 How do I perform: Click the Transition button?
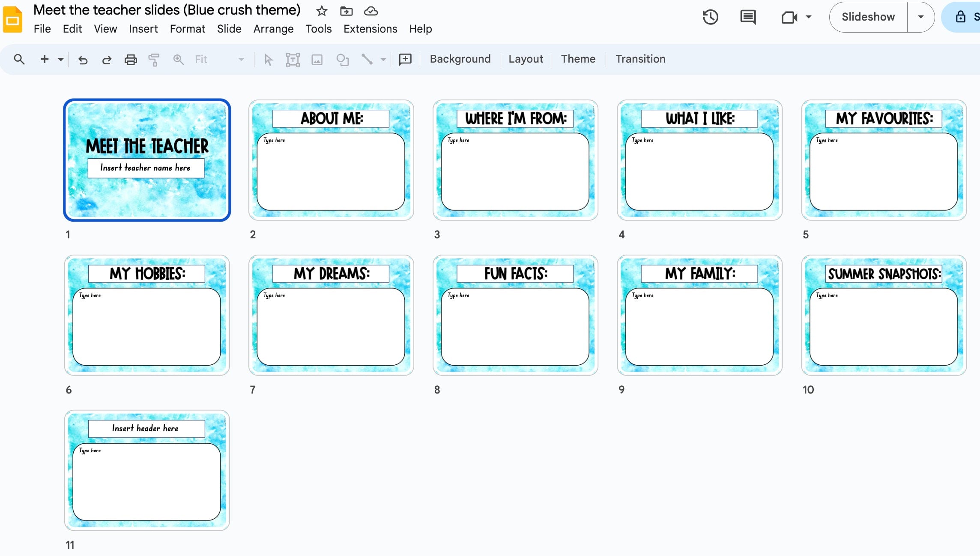coord(640,59)
